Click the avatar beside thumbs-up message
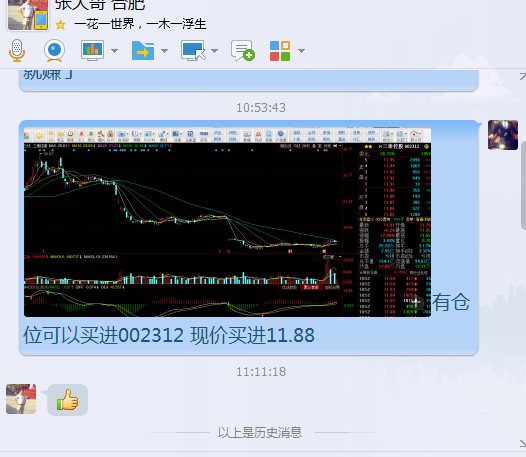Viewport: 526px width, 457px height. [x=21, y=399]
